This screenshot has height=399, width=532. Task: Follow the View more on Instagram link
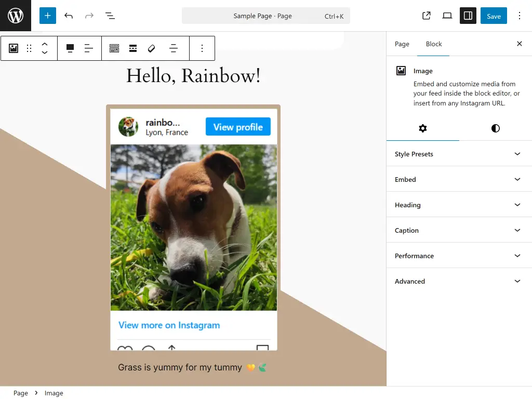[x=169, y=325]
